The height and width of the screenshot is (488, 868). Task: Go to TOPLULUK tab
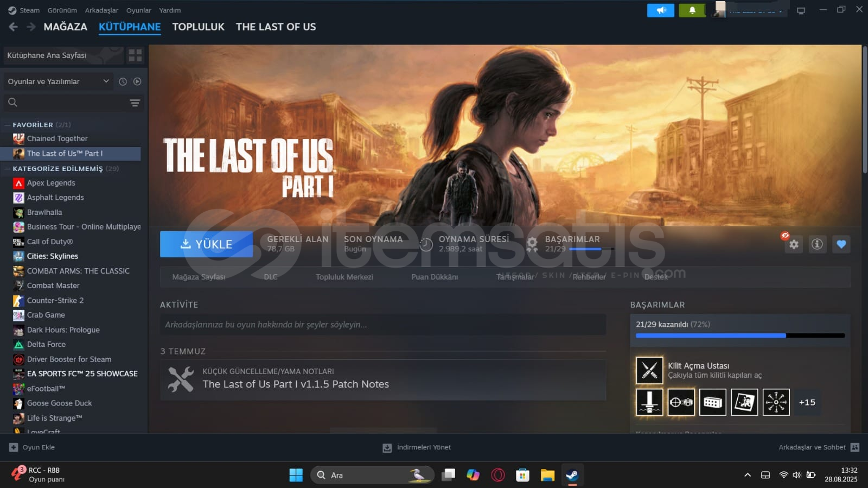point(199,27)
